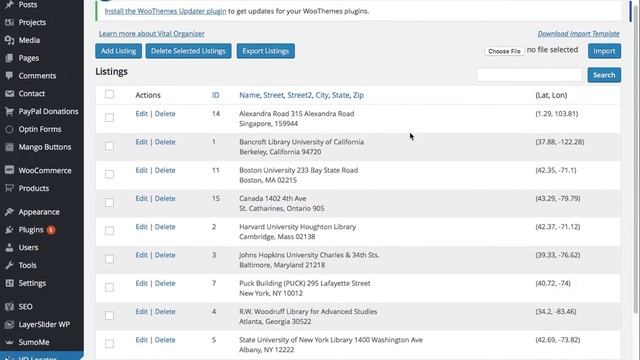Sort listings by Name column
640x360 pixels.
click(249, 95)
